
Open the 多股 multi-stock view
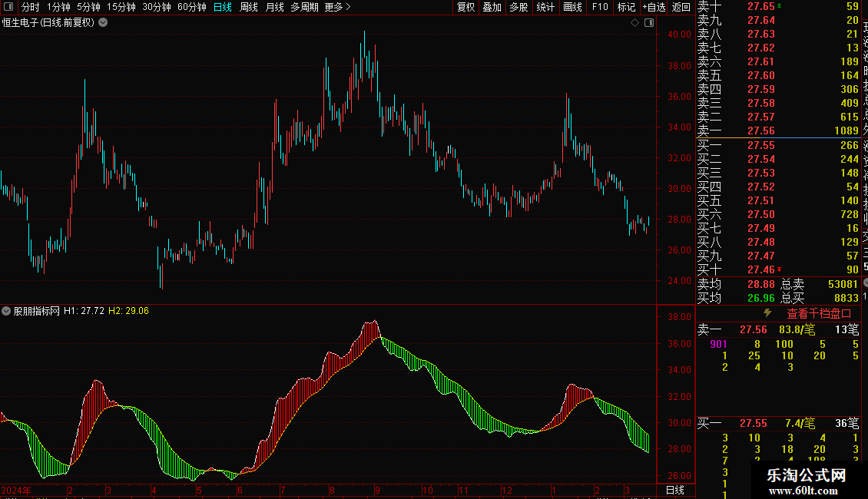pos(518,7)
